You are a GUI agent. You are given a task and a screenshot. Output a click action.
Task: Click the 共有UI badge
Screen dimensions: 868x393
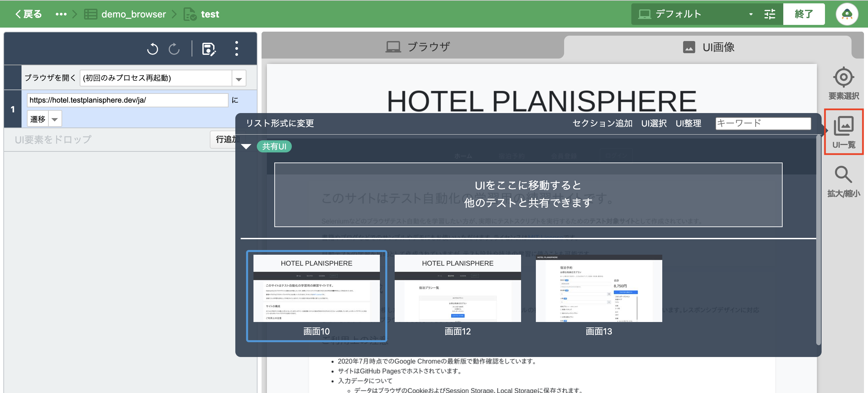click(274, 146)
